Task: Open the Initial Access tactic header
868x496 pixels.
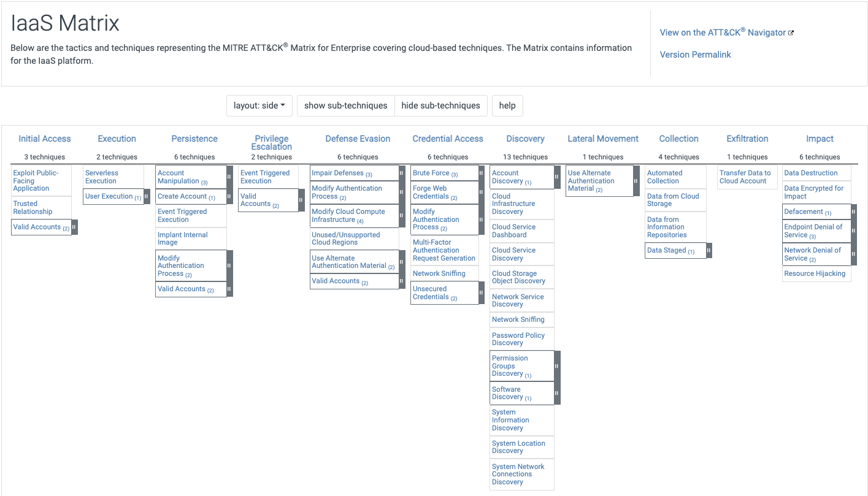Action: click(x=45, y=139)
